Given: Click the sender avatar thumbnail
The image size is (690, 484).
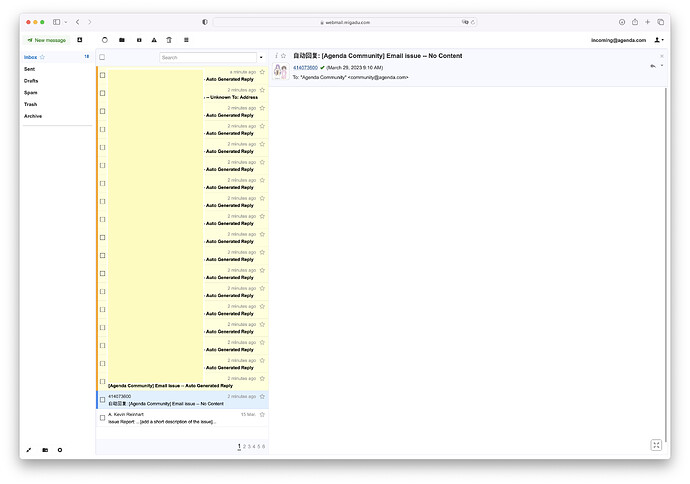Looking at the screenshot, I should 281,71.
